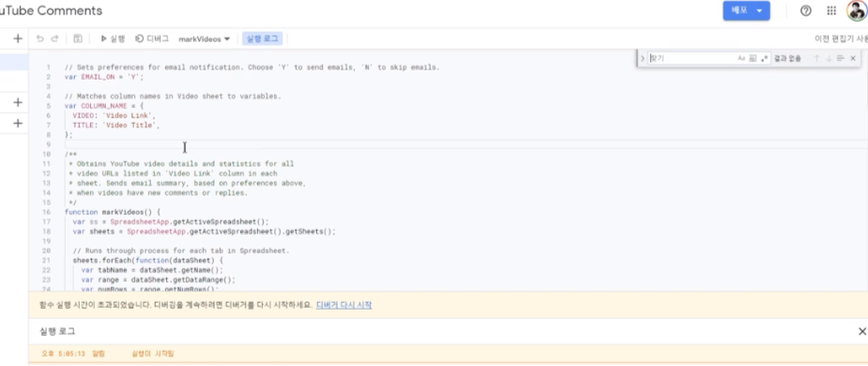
Task: Add a new file with the top plus icon
Action: pos(18,38)
